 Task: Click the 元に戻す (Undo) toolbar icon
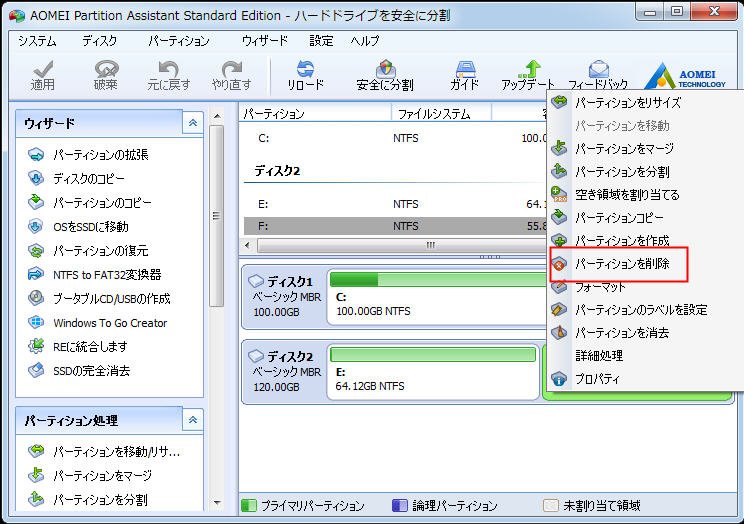coord(168,75)
